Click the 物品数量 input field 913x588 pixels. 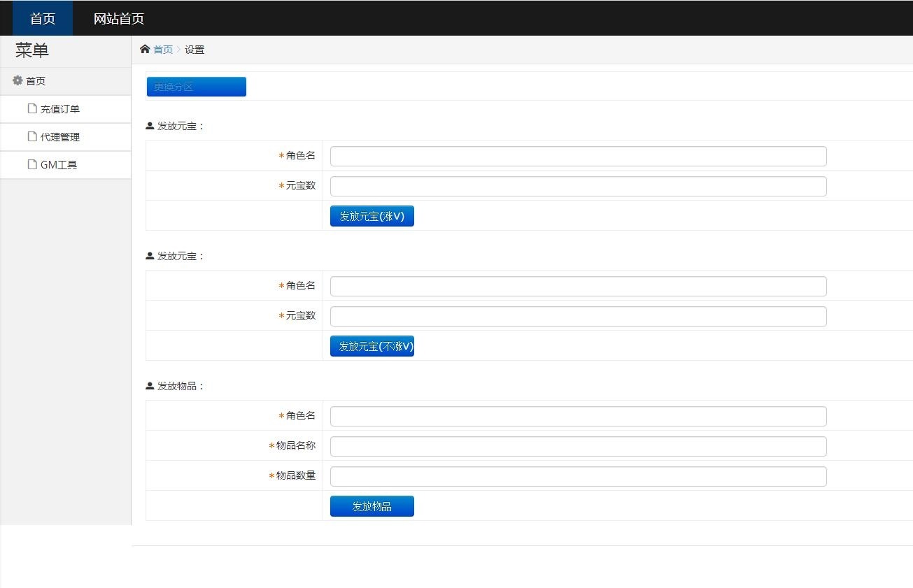(x=578, y=476)
